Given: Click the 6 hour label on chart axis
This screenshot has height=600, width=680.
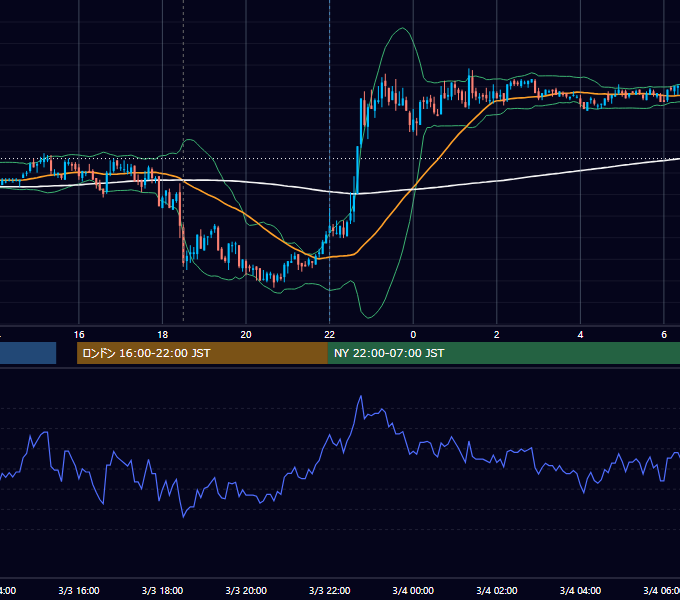Looking at the screenshot, I should (664, 335).
